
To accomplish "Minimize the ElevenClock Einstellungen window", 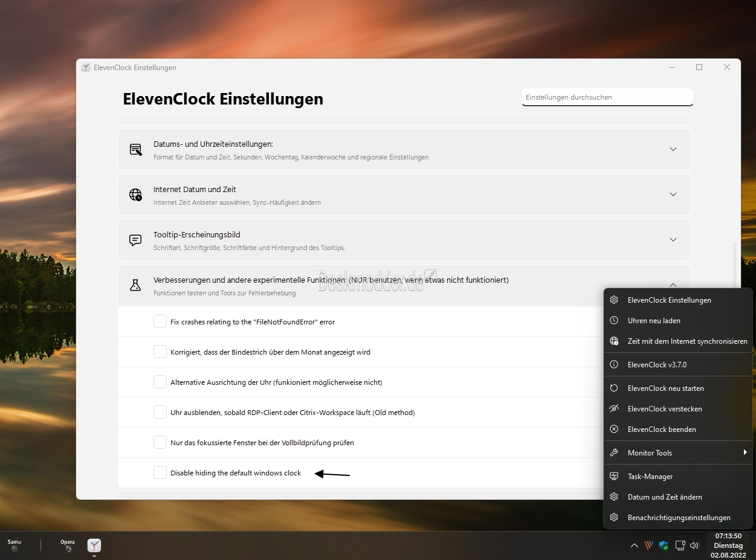I will click(x=671, y=67).
